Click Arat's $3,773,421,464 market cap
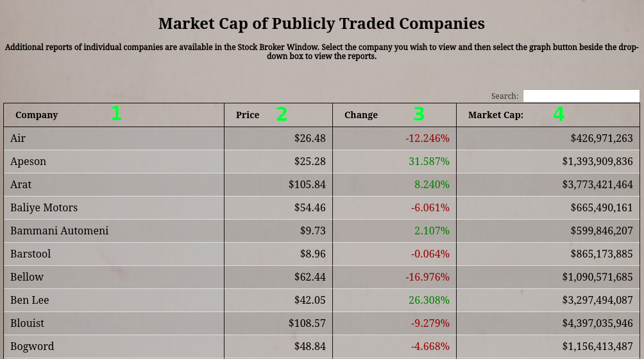Viewport: 644px width, 359px height. (x=597, y=184)
